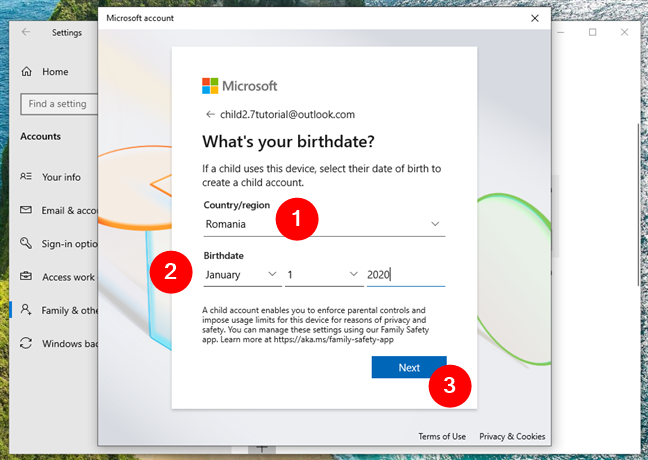The height and width of the screenshot is (460, 648).
Task: Select Your info in the sidebar
Action: pos(61,177)
